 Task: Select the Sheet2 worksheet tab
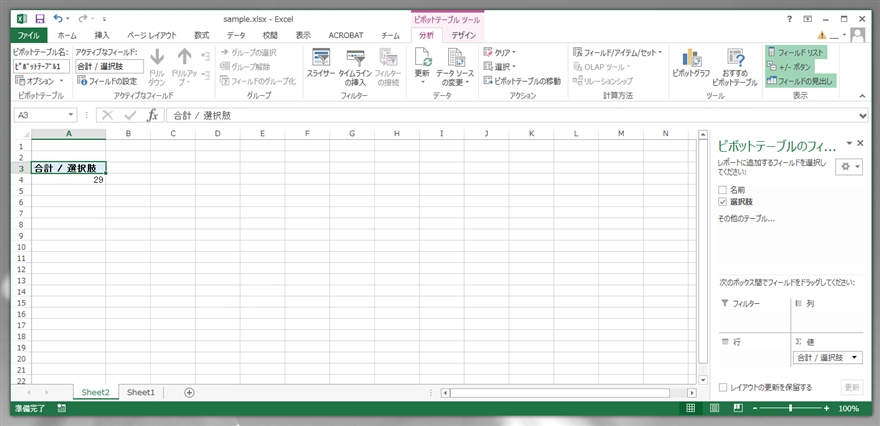click(95, 392)
